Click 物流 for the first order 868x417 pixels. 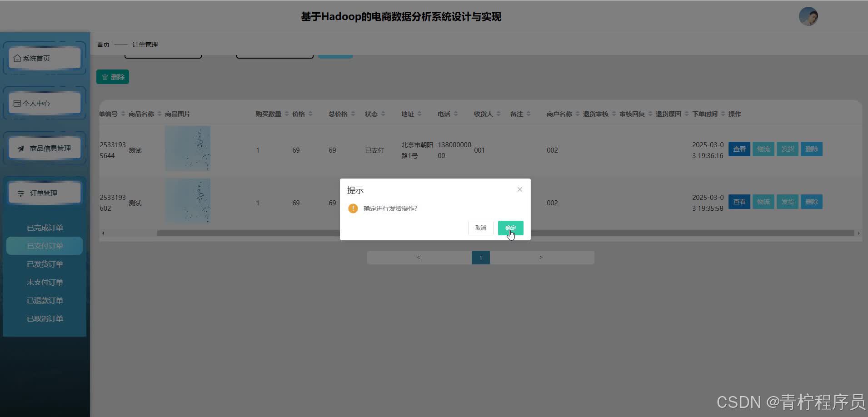(x=763, y=149)
